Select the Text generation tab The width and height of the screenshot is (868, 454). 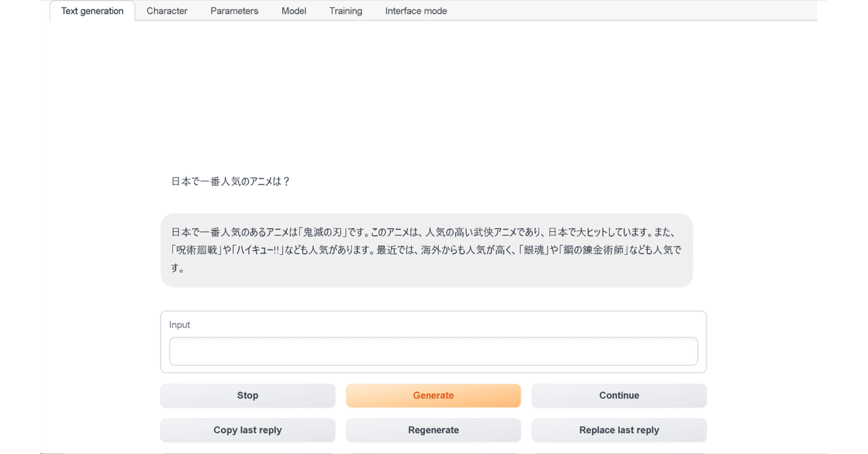[92, 11]
